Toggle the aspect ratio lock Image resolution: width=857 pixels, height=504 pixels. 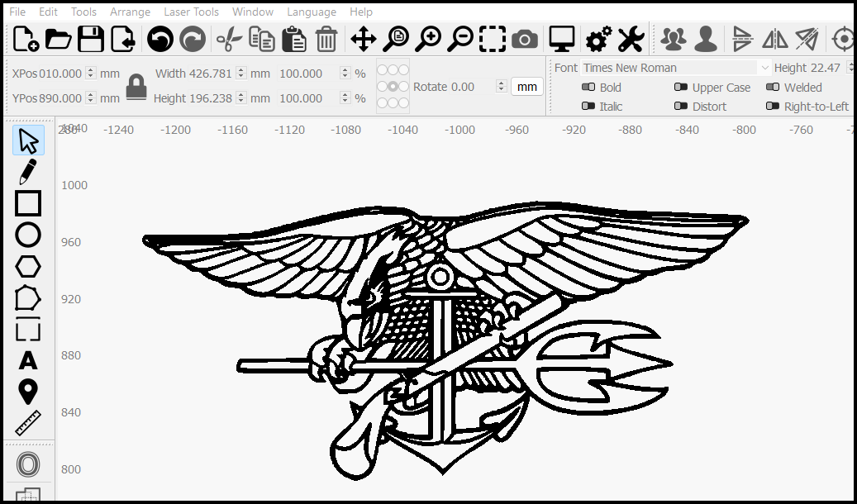tap(136, 87)
